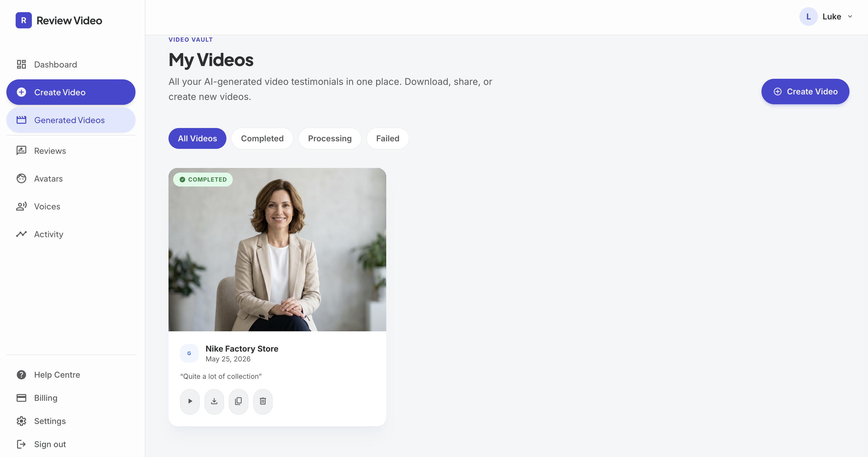The image size is (868, 457).
Task: Click the Reviews chat icon
Action: coord(21,151)
